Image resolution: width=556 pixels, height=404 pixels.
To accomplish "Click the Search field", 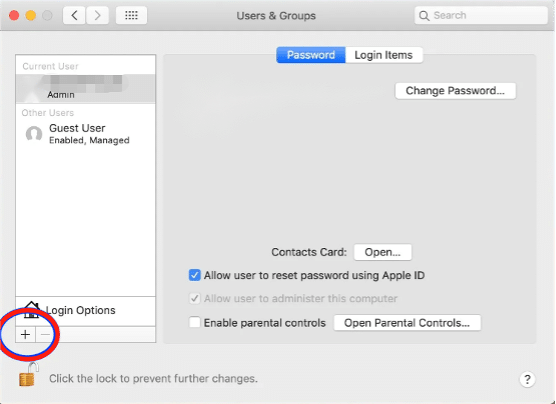I will (x=481, y=15).
